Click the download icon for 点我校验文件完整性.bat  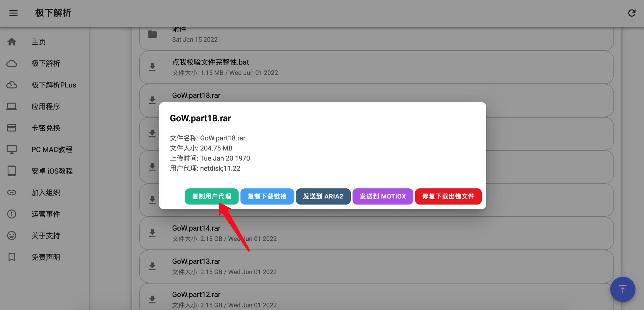[152, 67]
